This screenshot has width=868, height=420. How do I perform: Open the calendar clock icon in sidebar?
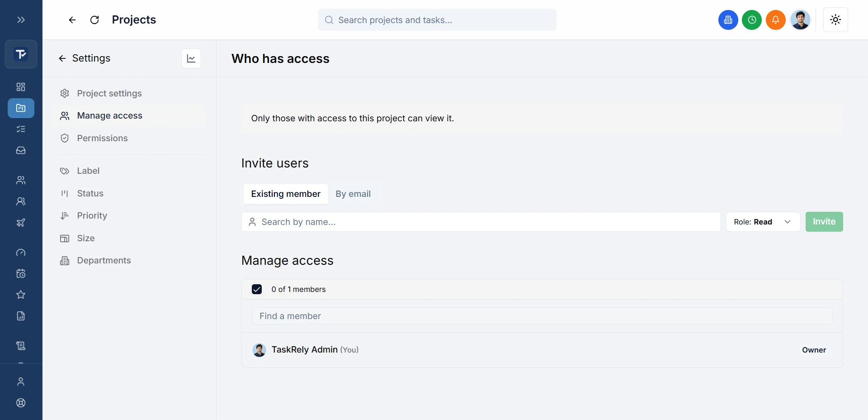point(21,274)
